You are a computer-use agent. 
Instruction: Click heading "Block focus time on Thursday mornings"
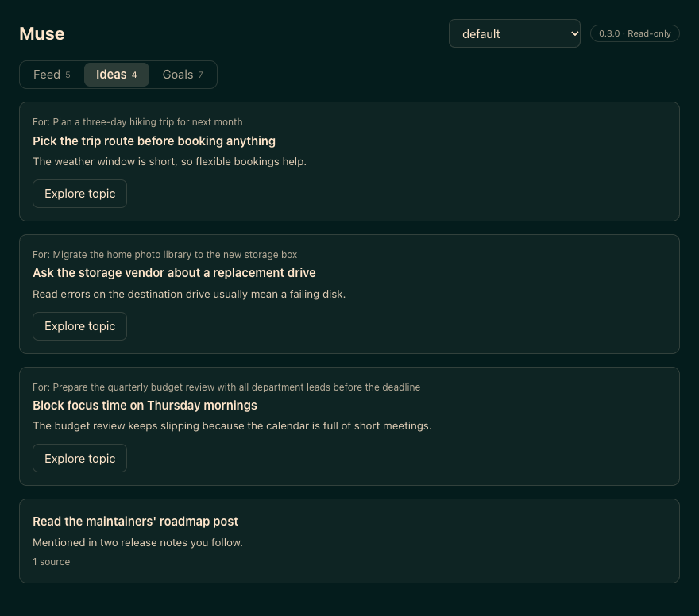coord(145,406)
